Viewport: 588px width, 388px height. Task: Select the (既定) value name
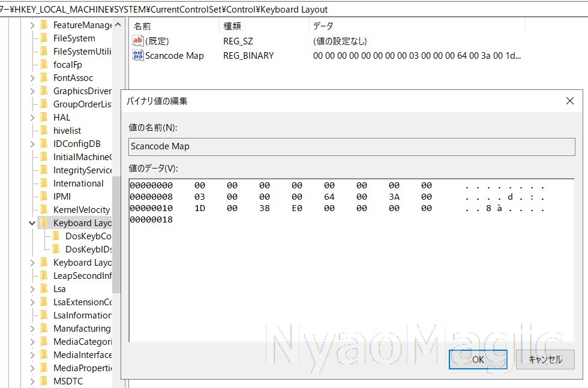[157, 41]
